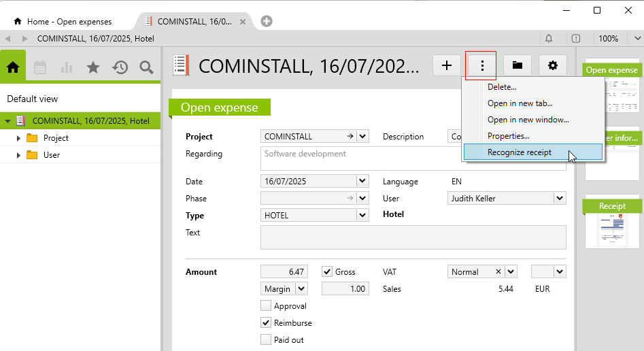644x351 pixels.
Task: Choose Properties... in the context menu
Action: (x=509, y=136)
